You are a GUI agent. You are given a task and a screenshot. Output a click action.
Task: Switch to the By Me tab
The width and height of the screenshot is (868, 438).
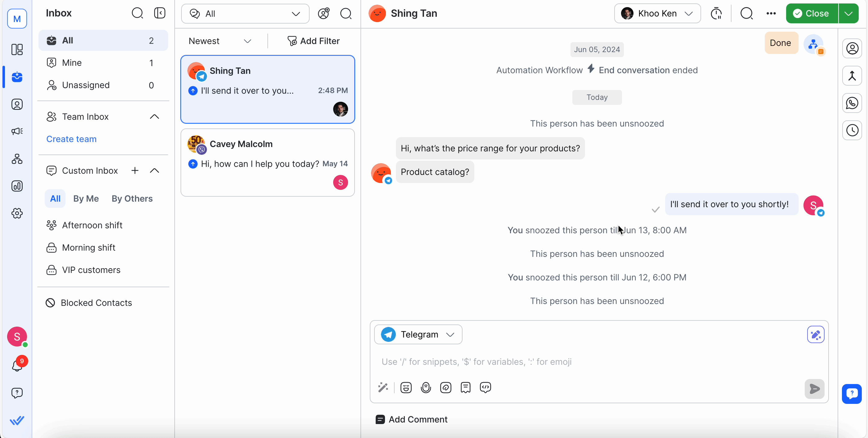click(86, 199)
